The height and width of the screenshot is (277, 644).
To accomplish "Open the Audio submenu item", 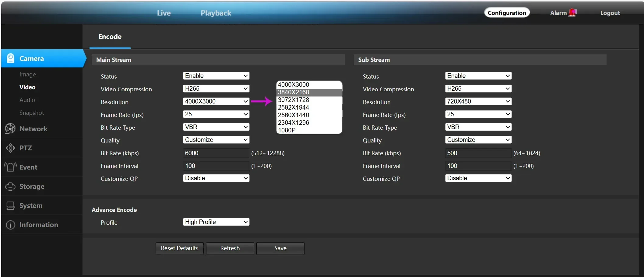I will click(27, 100).
